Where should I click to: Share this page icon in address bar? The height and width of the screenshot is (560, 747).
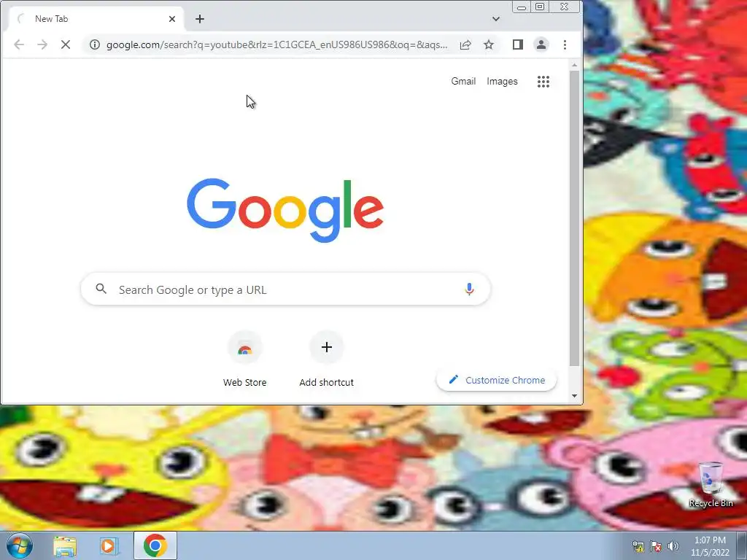tap(465, 44)
